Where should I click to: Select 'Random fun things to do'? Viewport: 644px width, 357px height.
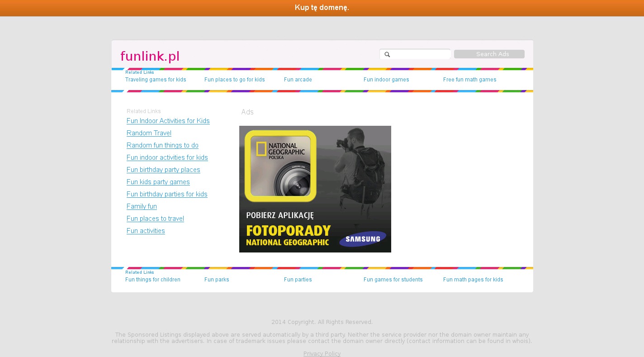(x=162, y=145)
